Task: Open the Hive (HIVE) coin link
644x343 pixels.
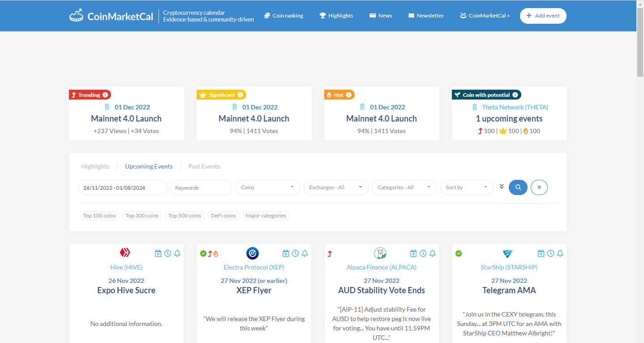Action: click(x=126, y=267)
